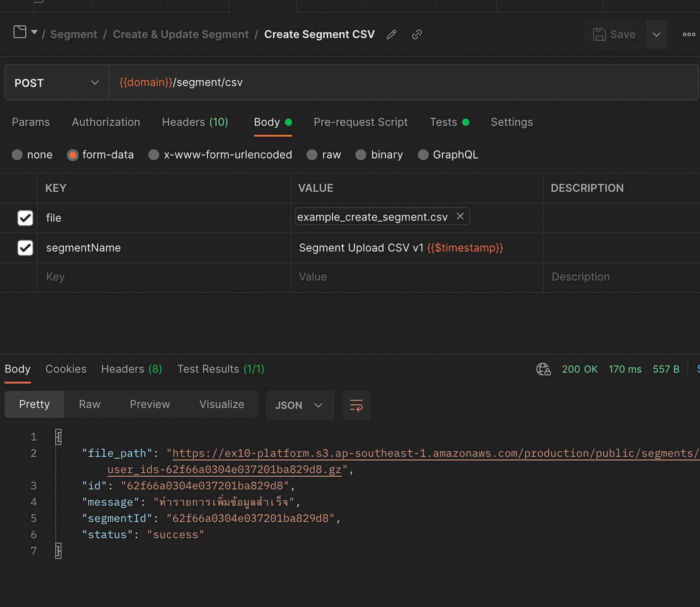Collapse the JSON response using the fold icon
Screen dimensions: 700x607
coord(58,436)
